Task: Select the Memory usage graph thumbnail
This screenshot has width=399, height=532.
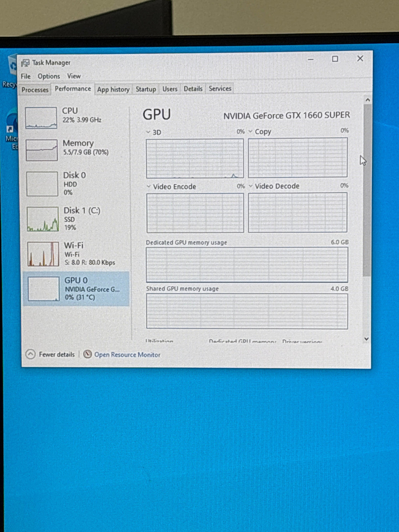Action: tap(42, 150)
